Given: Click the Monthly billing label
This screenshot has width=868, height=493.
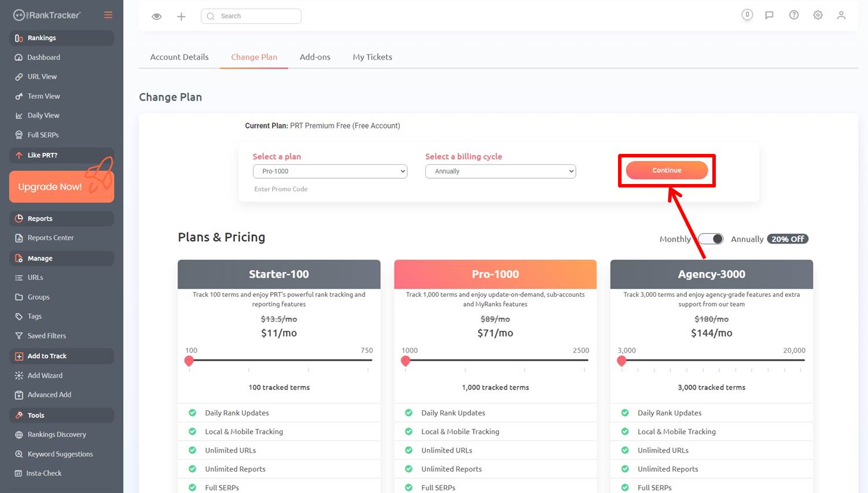Looking at the screenshot, I should tap(675, 239).
